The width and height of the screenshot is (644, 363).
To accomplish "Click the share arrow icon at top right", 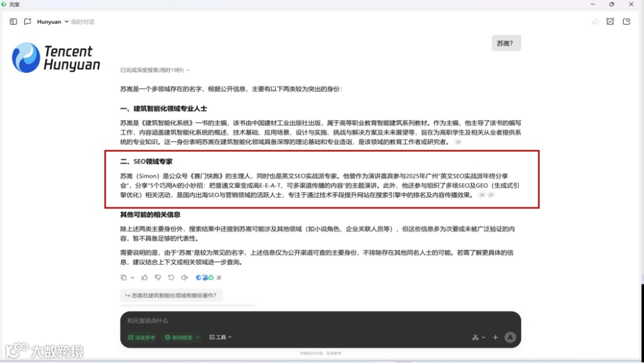I will click(595, 21).
